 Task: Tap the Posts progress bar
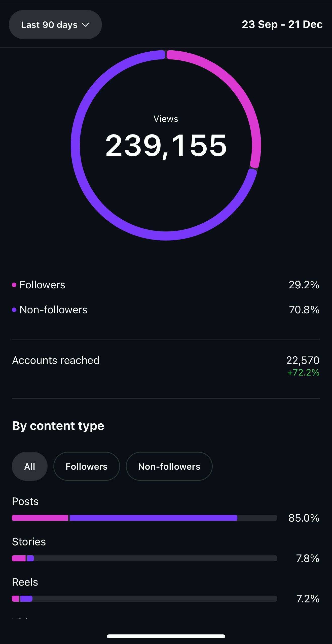[x=144, y=518]
